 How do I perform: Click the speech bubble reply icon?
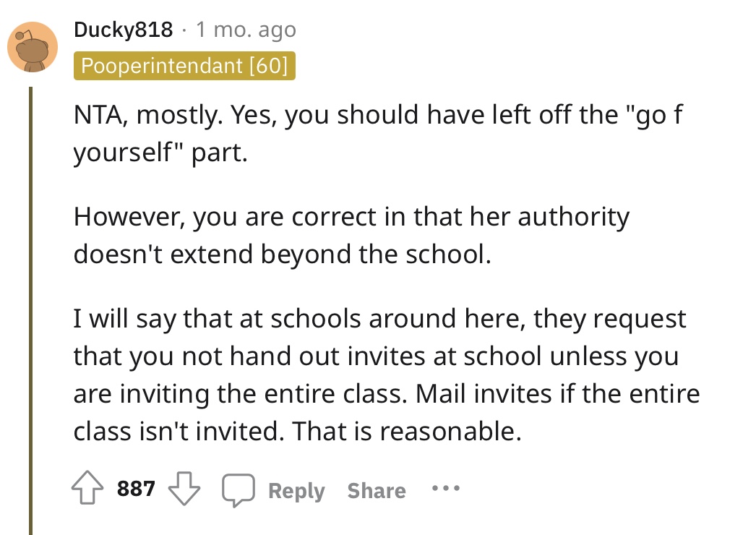(239, 489)
